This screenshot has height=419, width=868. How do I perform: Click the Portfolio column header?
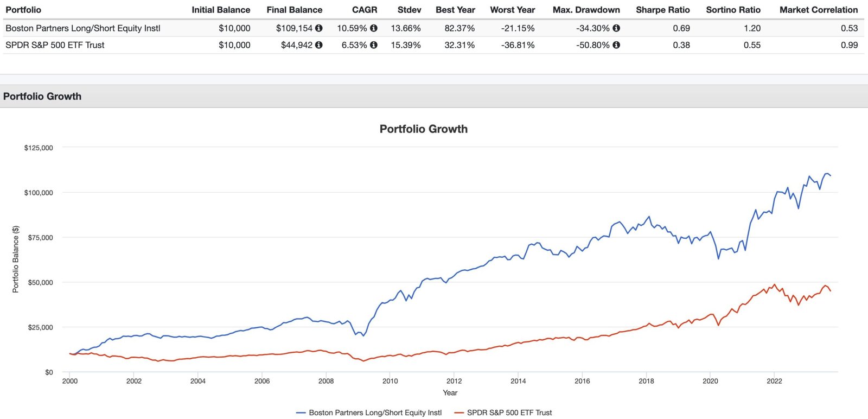pyautogui.click(x=23, y=10)
